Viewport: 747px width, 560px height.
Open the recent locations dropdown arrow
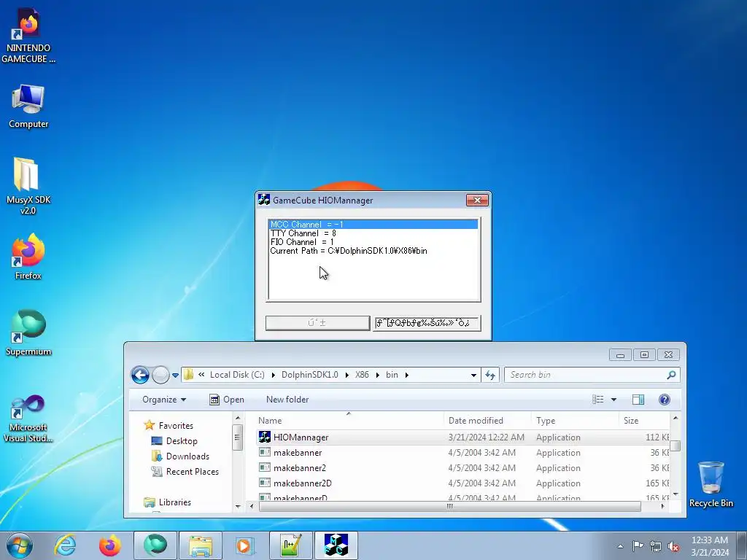175,376
